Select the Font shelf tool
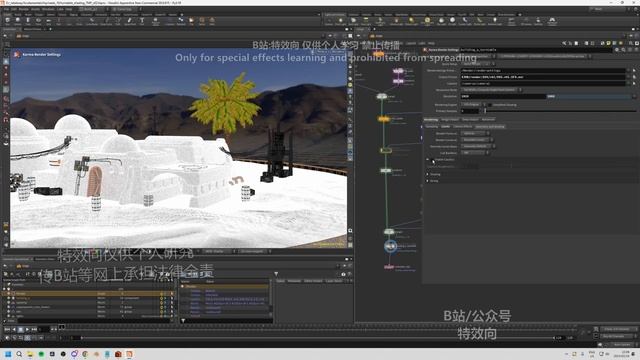Image resolution: width=640 pixels, height=360 pixels. coord(142,21)
